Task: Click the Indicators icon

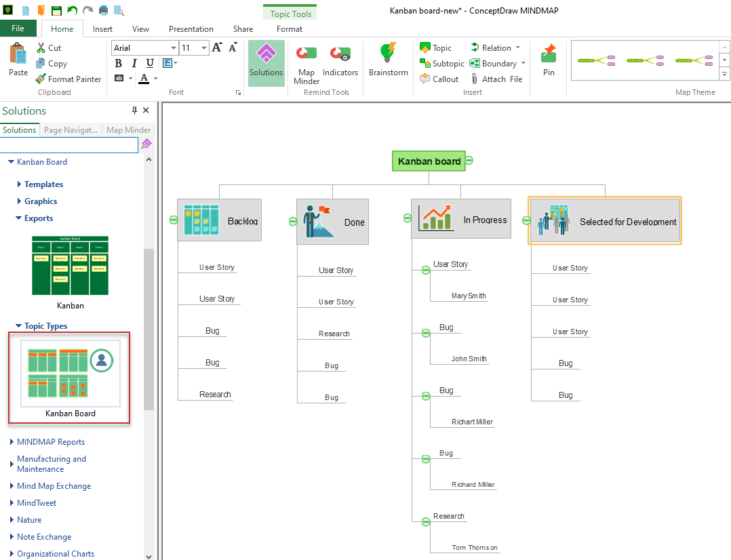Action: tap(340, 62)
